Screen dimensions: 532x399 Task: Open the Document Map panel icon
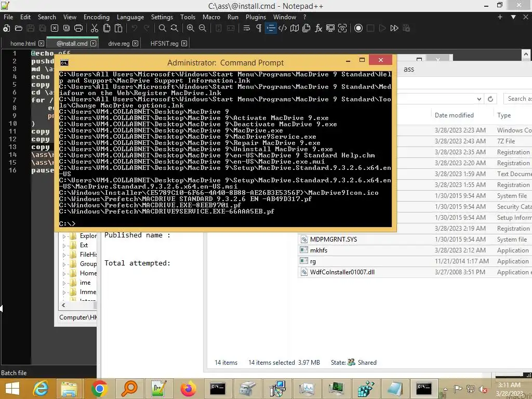click(x=295, y=28)
